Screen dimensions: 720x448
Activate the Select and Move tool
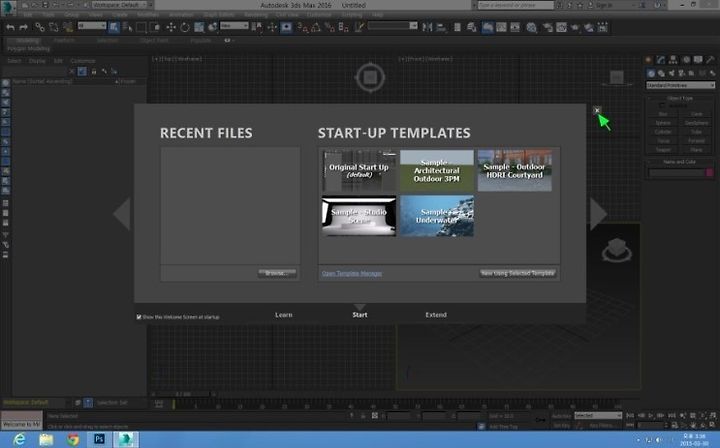(x=171, y=28)
